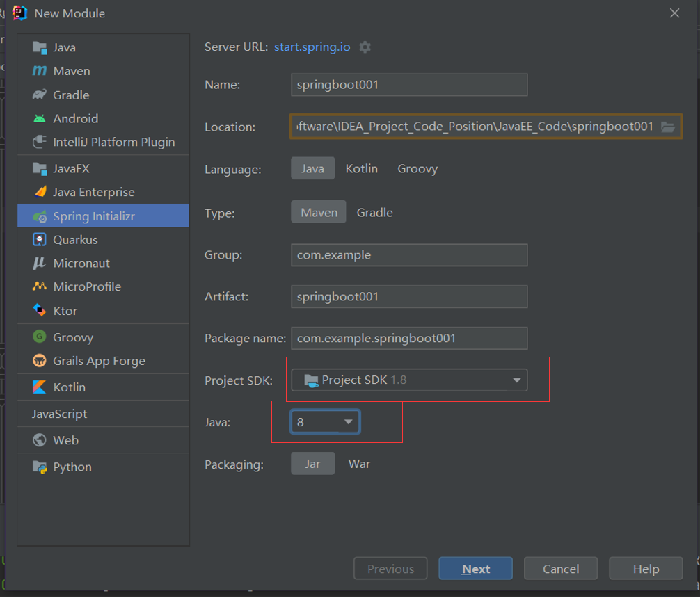Close the New Module dialog
This screenshot has width=700, height=598.
click(674, 13)
